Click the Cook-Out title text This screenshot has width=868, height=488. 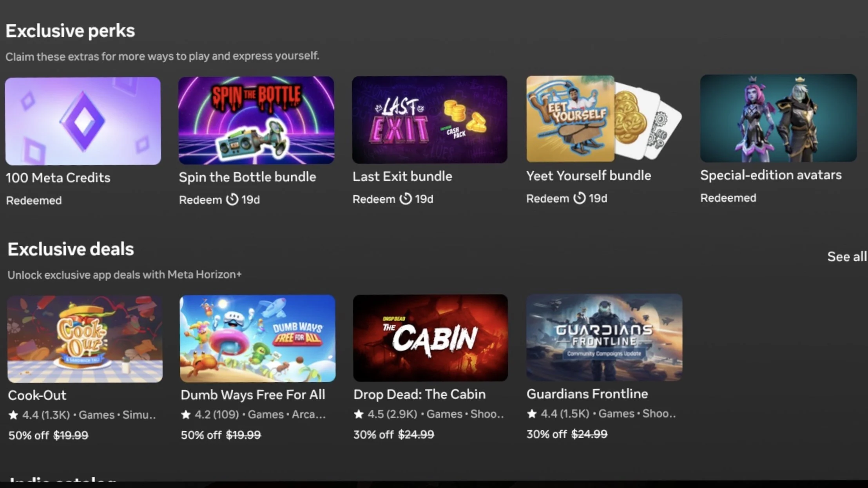point(37,395)
